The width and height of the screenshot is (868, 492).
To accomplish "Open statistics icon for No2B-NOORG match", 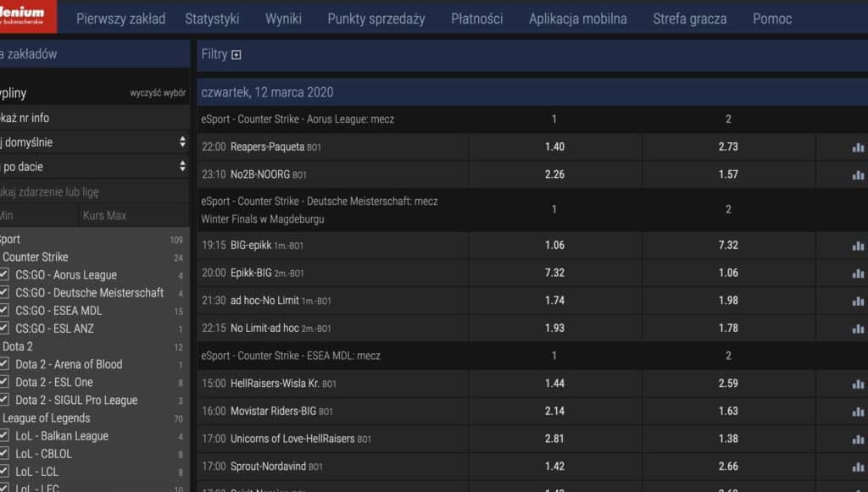I will (x=858, y=174).
